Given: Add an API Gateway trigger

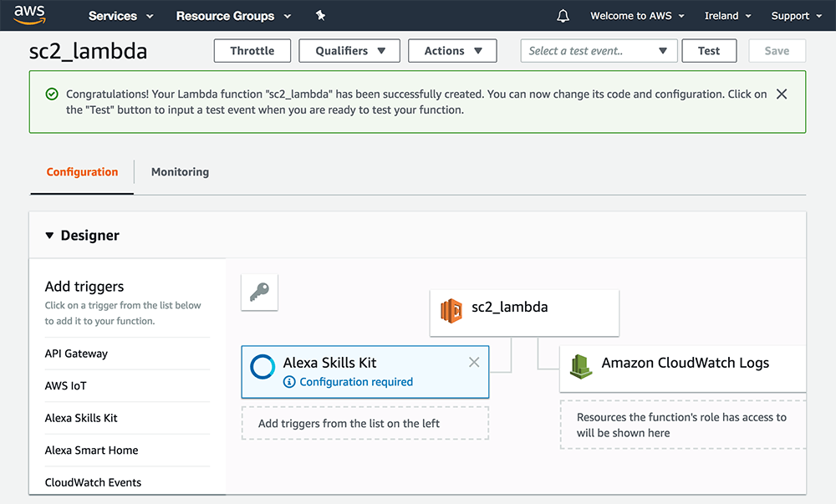Looking at the screenshot, I should pos(76,354).
